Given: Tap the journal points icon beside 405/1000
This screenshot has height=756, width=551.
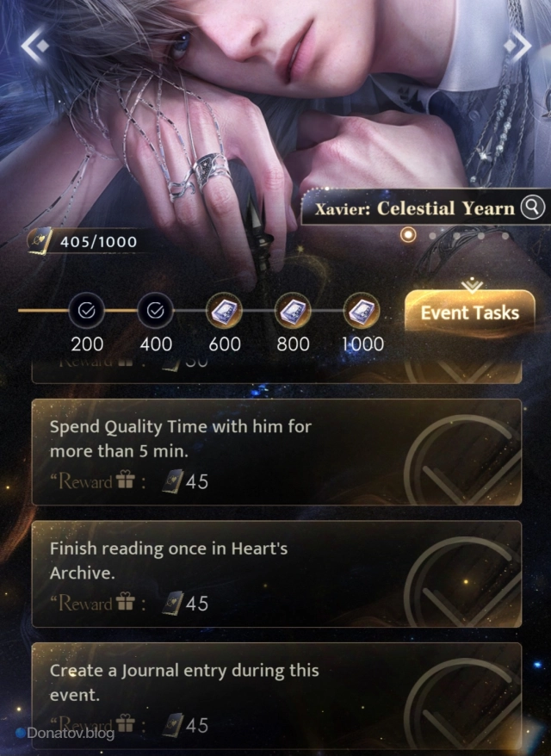Looking at the screenshot, I should [x=40, y=240].
